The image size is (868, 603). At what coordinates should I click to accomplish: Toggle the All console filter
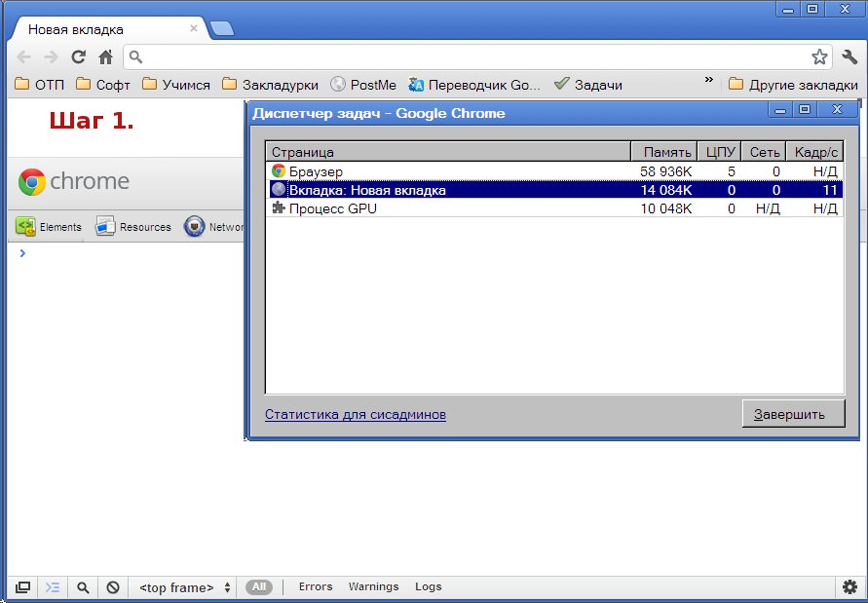(x=258, y=587)
